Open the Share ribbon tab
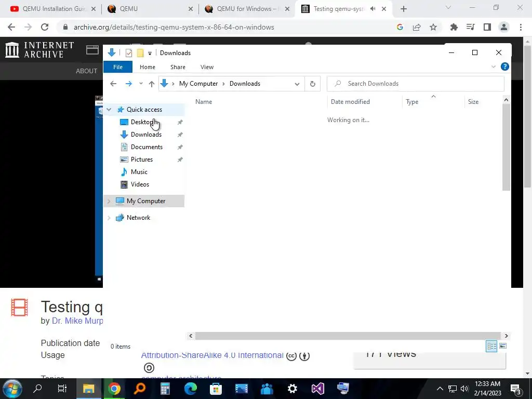532x399 pixels. [x=178, y=67]
